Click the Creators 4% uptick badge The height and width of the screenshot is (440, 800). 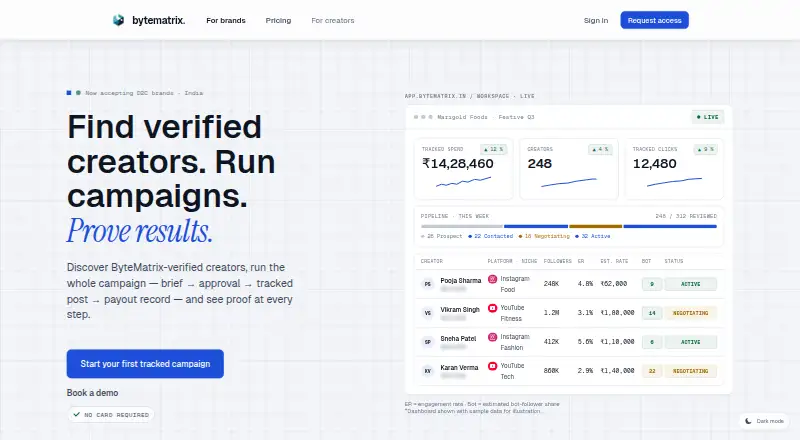(599, 149)
